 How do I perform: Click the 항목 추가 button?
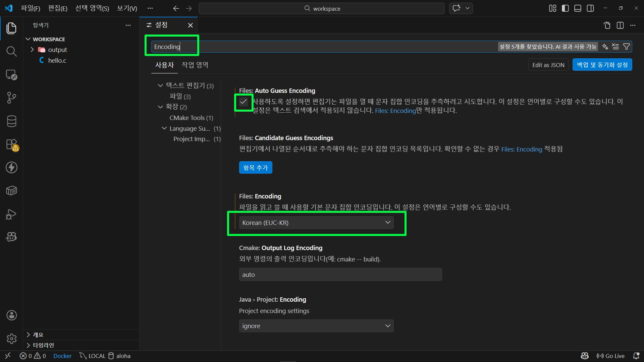click(255, 168)
